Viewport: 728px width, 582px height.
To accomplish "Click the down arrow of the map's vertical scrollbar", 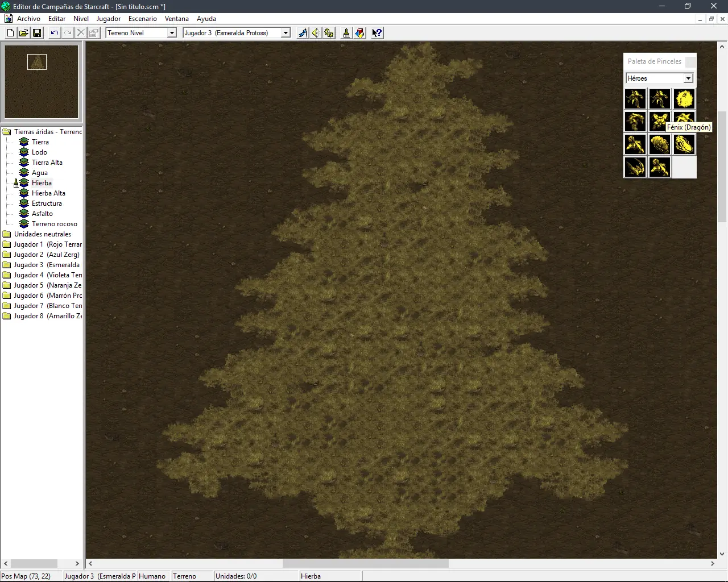I will [722, 554].
